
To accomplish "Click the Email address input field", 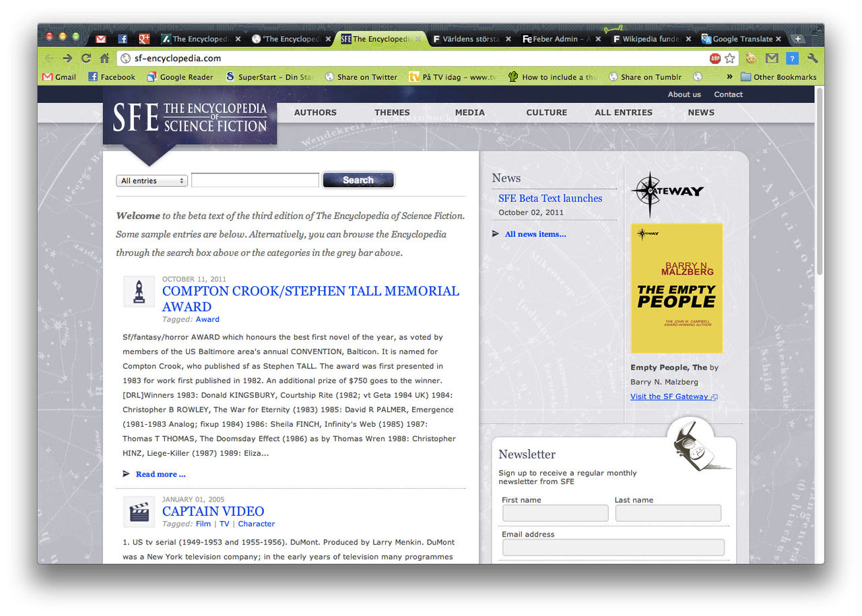I will [x=613, y=547].
